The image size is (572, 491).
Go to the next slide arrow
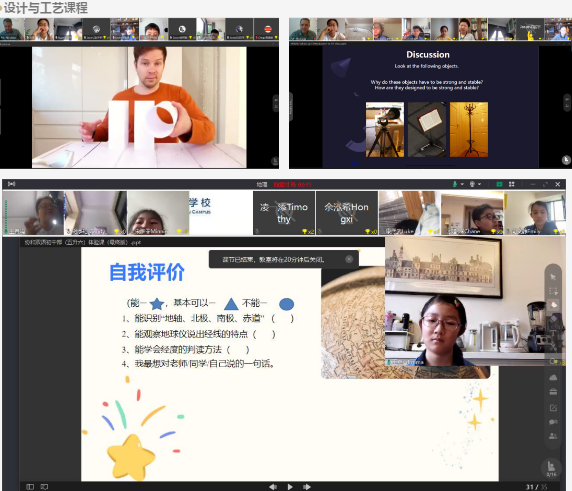(x=307, y=487)
